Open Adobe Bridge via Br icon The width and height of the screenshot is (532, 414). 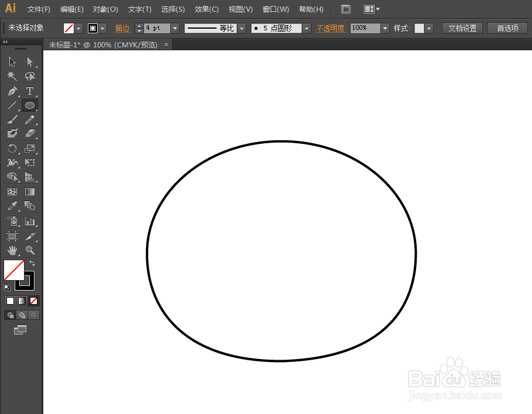[x=346, y=9]
